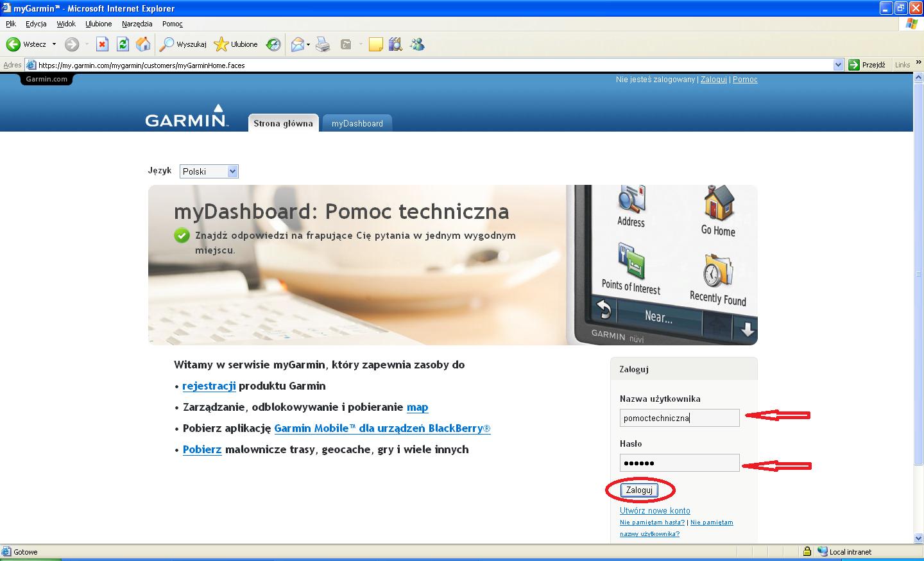Screen dimensions: 924x561
Task: Click the Nazwa użytkownika field
Action: click(x=680, y=418)
